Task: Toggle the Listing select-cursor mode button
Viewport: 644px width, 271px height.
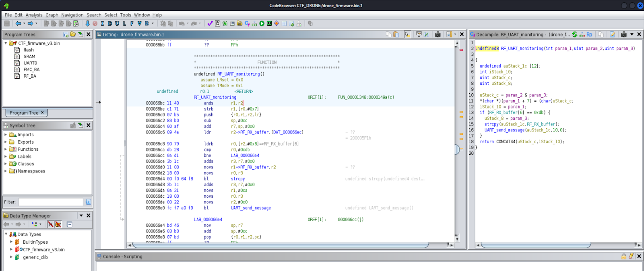Action: point(407,35)
